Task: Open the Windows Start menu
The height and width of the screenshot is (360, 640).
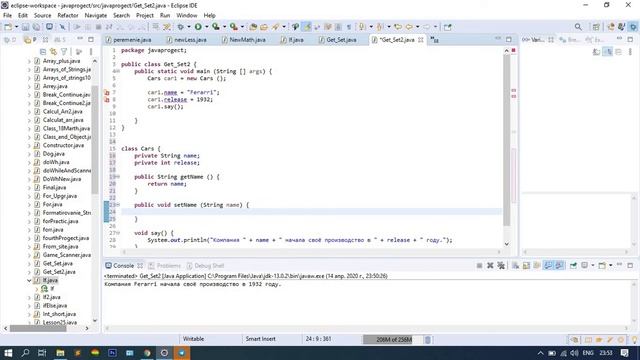Action: [x=8, y=353]
